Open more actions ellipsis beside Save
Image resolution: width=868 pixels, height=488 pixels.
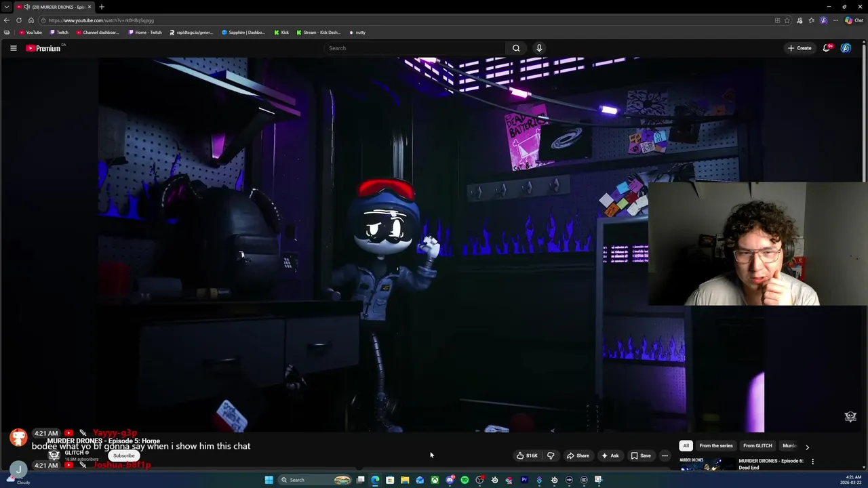point(665,455)
